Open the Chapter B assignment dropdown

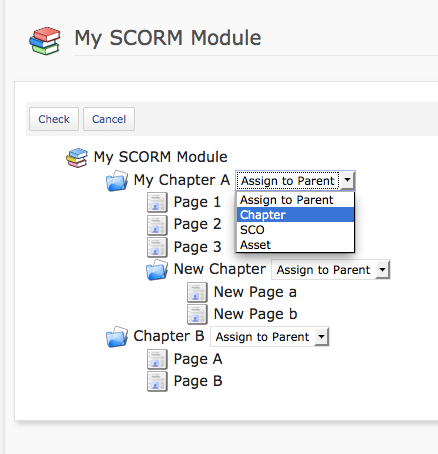tap(270, 337)
